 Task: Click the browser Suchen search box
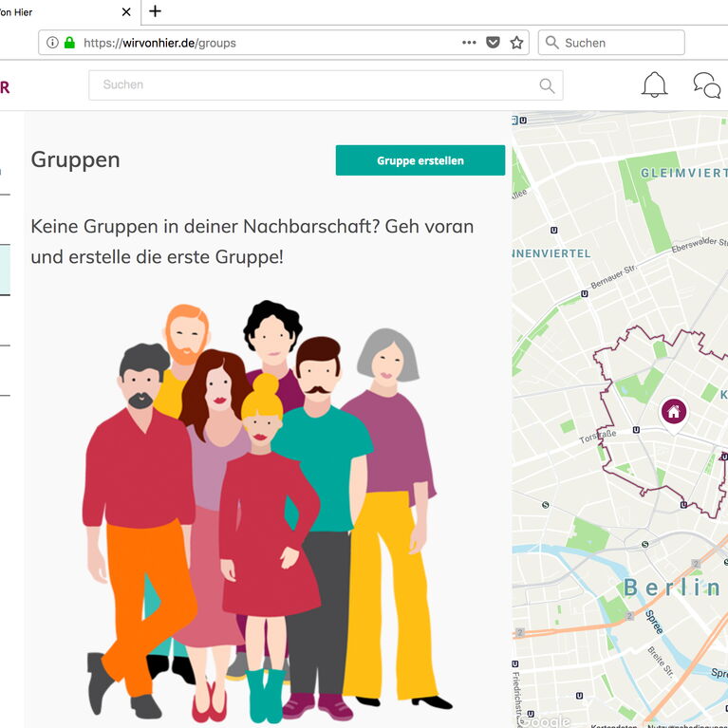pyautogui.click(x=611, y=43)
